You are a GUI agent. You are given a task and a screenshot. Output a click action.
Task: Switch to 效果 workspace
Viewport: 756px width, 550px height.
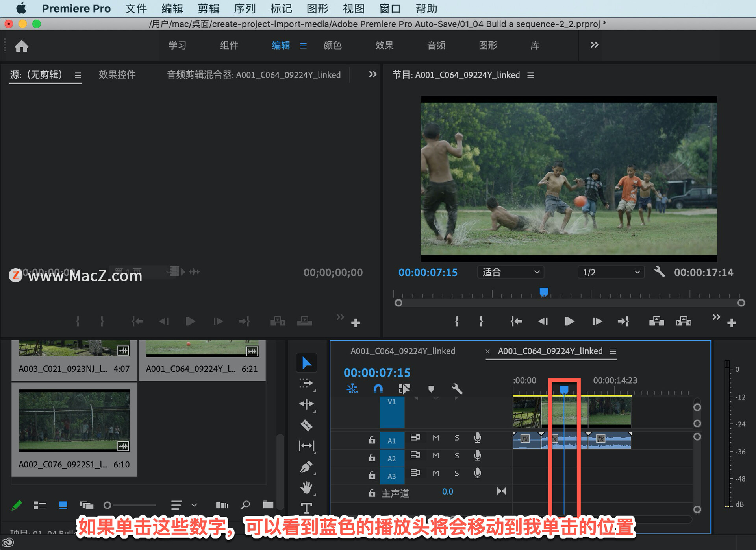[384, 45]
